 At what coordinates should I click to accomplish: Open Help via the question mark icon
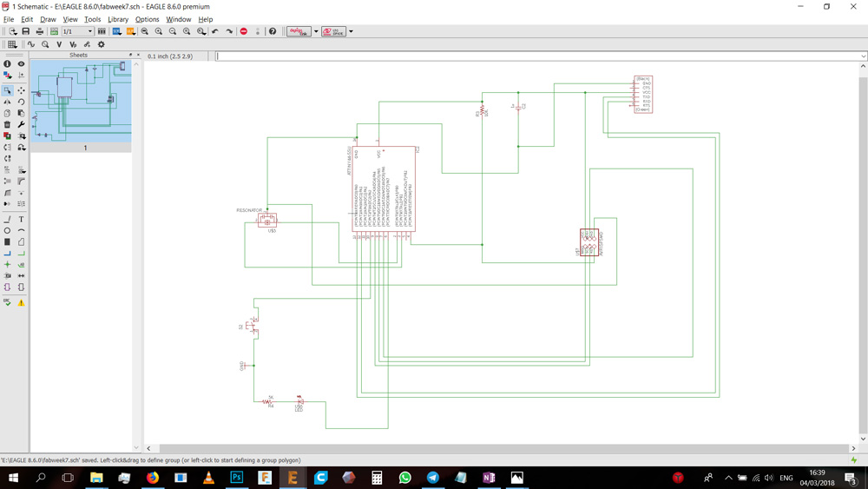click(x=273, y=31)
